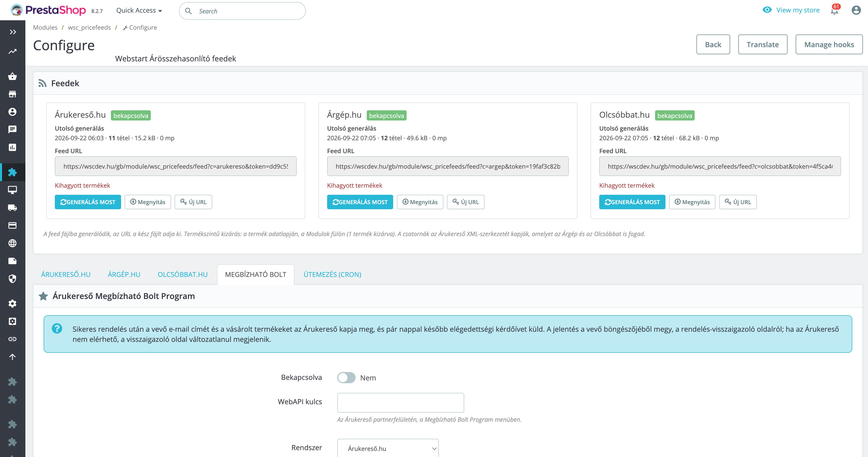Create a new URL for Olcsóbbat.hu feed
The height and width of the screenshot is (457, 868).
pos(738,202)
